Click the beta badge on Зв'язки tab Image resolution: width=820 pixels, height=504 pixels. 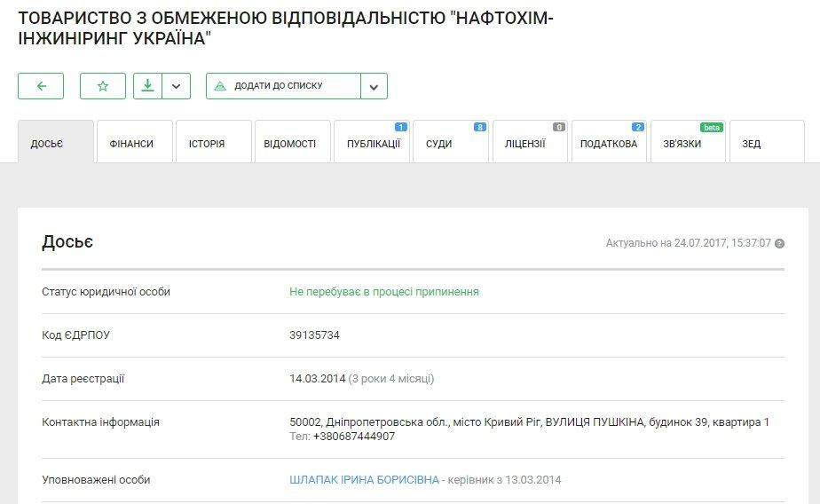pos(711,127)
